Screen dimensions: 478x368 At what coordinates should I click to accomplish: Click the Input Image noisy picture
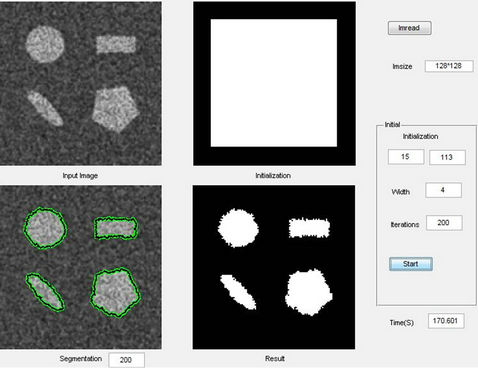(x=81, y=83)
